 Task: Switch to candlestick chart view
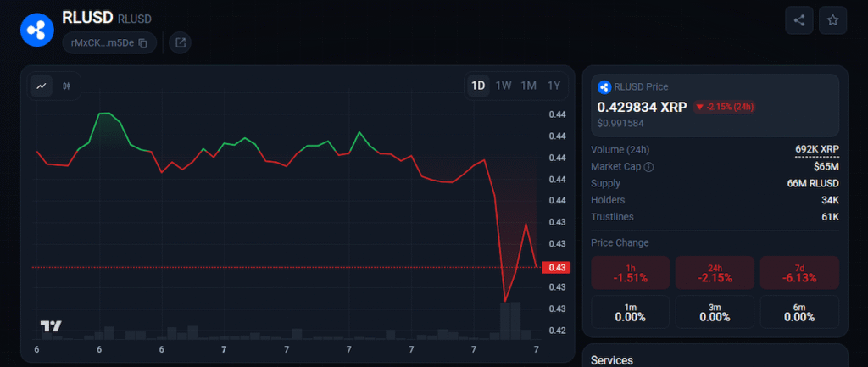coord(67,86)
